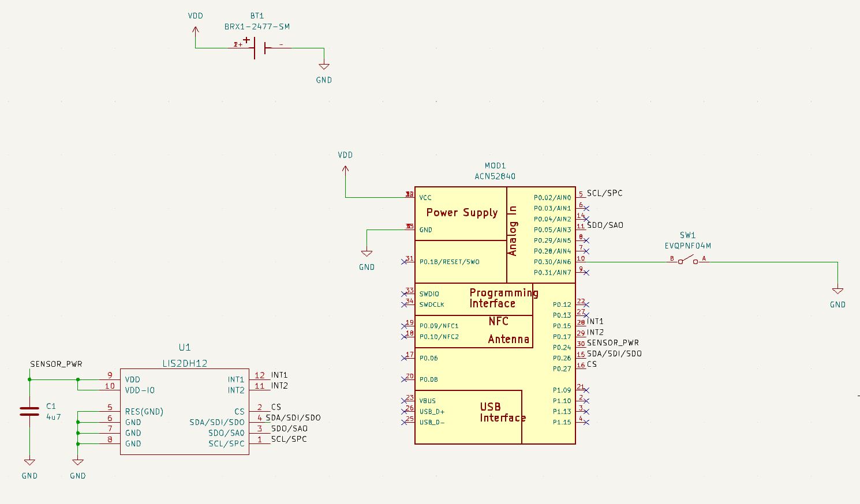Image resolution: width=860 pixels, height=504 pixels.
Task: Select the GND symbol at MOD1 GND pin
Action: [367, 254]
